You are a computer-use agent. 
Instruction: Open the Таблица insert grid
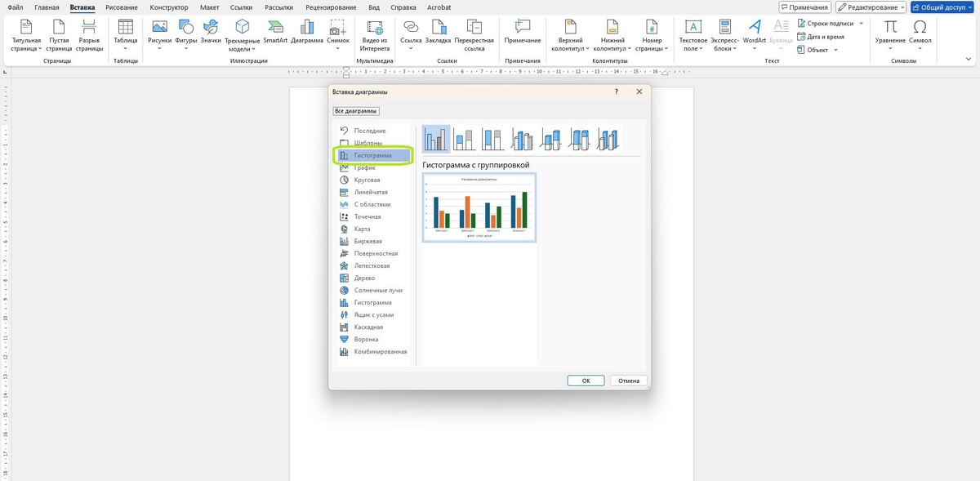coord(126,35)
